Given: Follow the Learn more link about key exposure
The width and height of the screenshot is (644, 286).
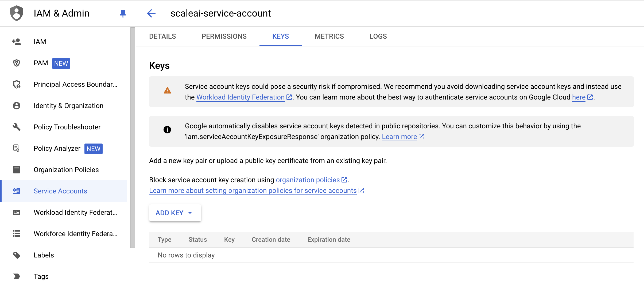Looking at the screenshot, I should [399, 137].
